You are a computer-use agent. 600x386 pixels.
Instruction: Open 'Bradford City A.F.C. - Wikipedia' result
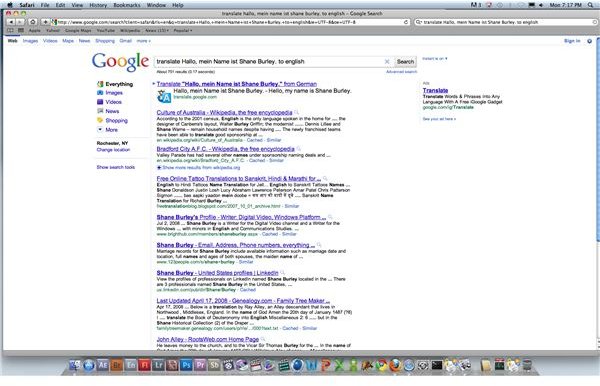pyautogui.click(x=225, y=149)
